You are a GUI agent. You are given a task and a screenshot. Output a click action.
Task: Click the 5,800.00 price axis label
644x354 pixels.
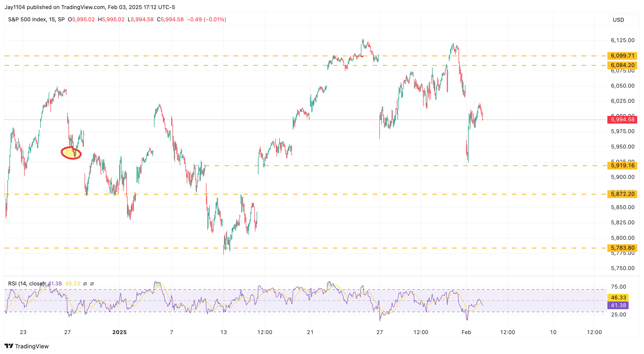pyautogui.click(x=623, y=238)
